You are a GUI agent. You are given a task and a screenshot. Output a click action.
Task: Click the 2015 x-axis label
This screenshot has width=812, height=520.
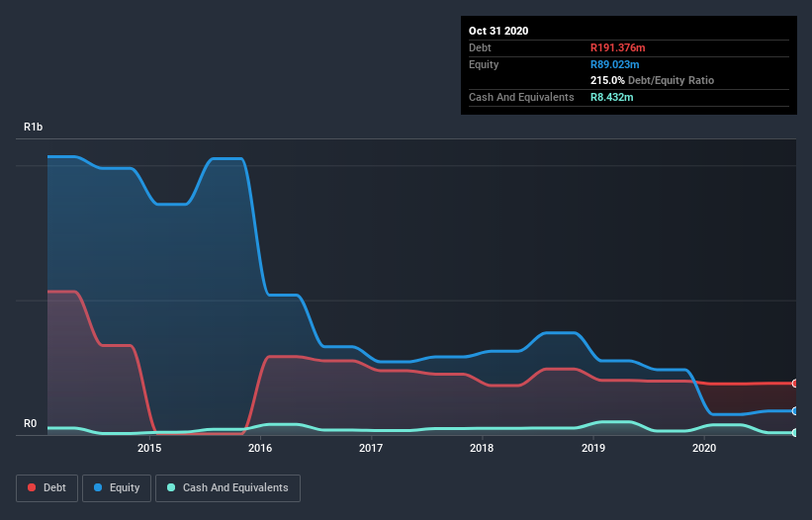click(x=149, y=448)
